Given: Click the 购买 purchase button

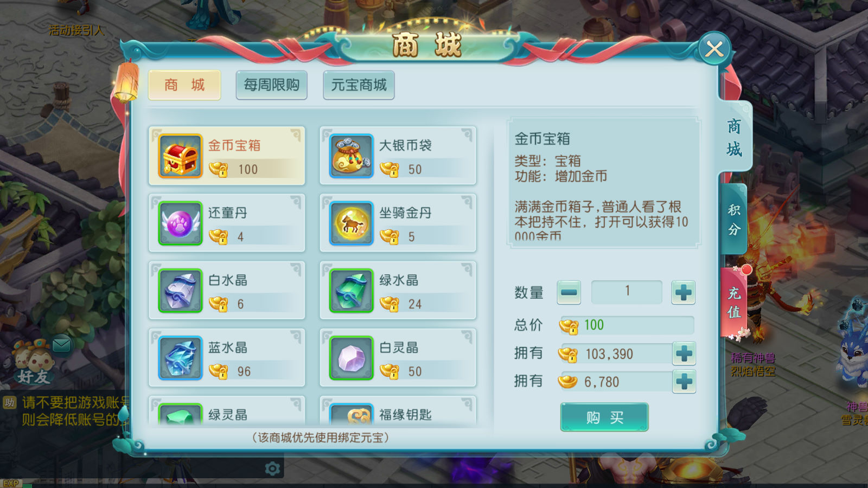Looking at the screenshot, I should click(604, 417).
